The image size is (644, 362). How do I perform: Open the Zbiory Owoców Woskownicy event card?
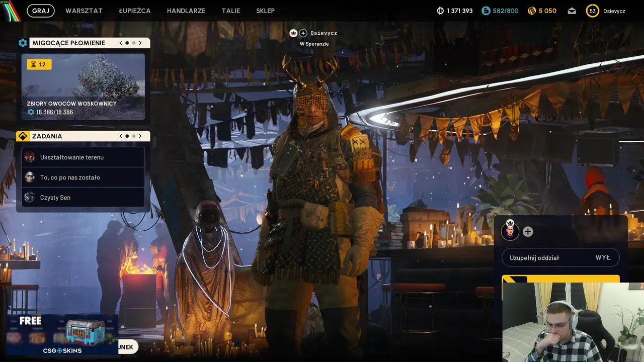(x=83, y=87)
